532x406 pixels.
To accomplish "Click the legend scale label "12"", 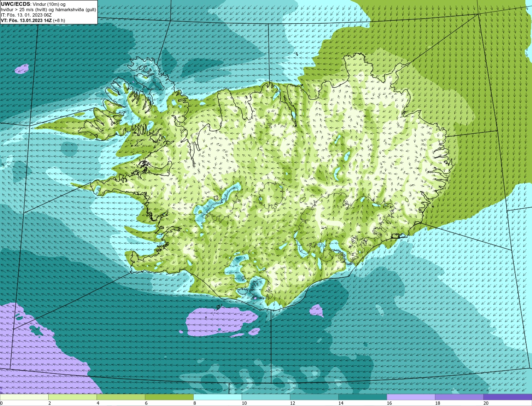I will (292, 403).
